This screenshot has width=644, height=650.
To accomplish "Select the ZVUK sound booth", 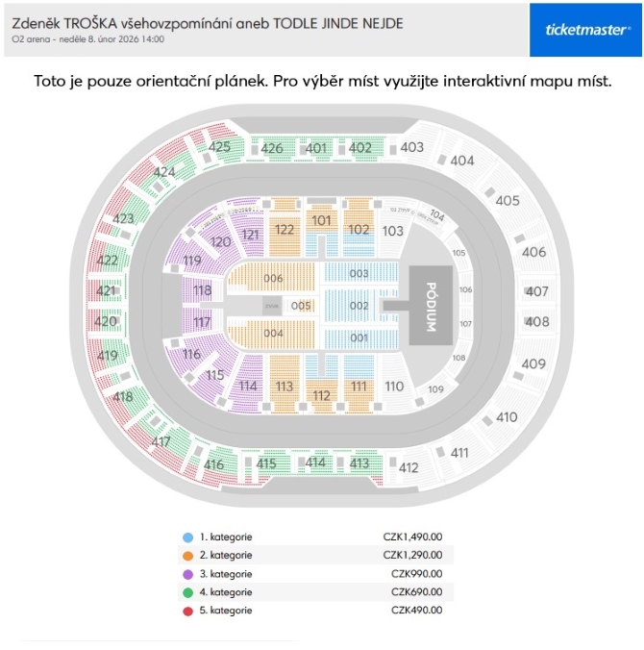I will [x=272, y=306].
